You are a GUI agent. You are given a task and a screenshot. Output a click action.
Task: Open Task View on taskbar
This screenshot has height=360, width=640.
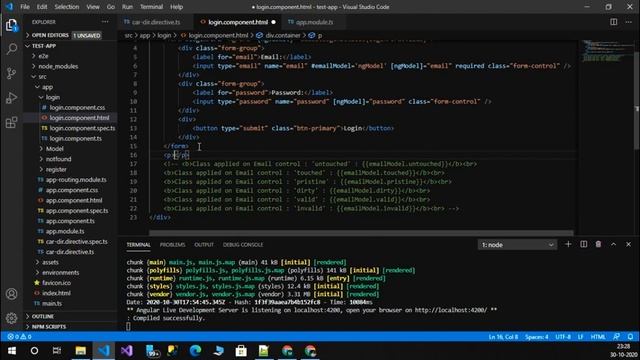point(57,351)
